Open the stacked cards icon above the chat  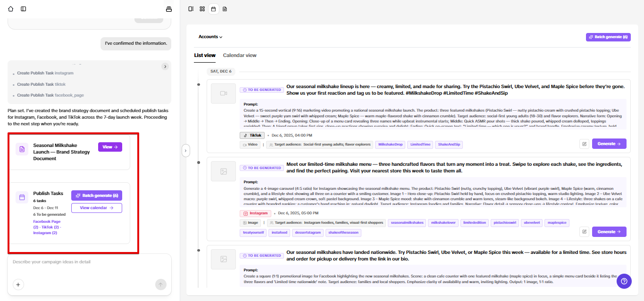(x=169, y=9)
